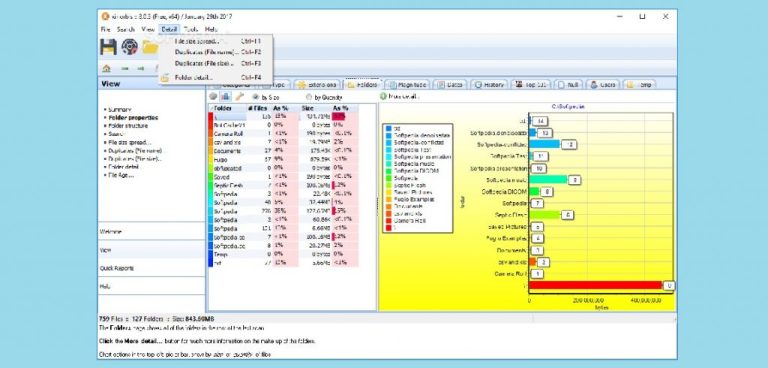Open Folder structure link in View panel

[x=128, y=126]
